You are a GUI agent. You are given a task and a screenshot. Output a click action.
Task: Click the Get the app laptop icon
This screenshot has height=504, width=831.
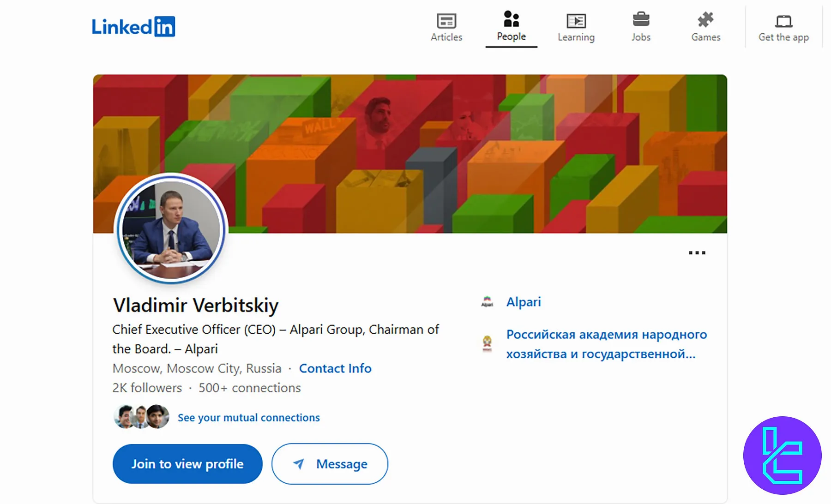(x=783, y=21)
